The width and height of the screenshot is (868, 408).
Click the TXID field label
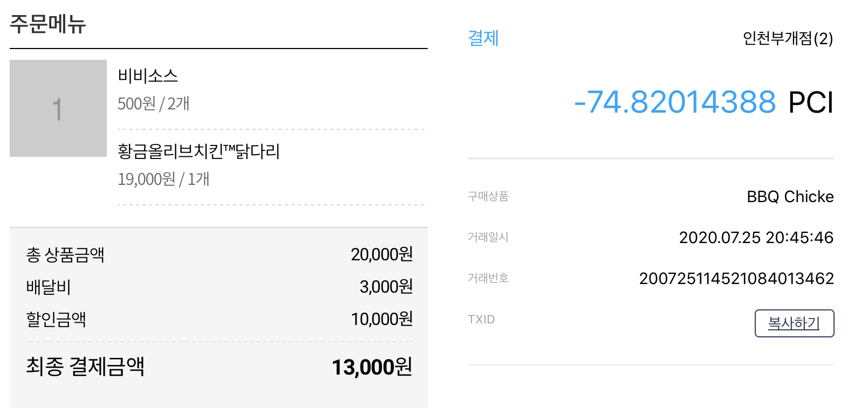[x=481, y=320]
